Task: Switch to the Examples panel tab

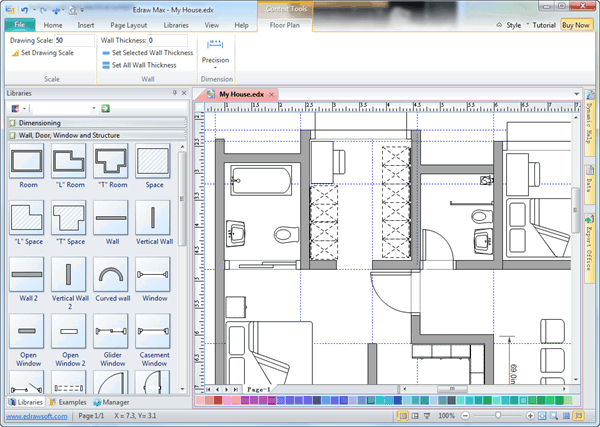Action: pyautogui.click(x=68, y=401)
